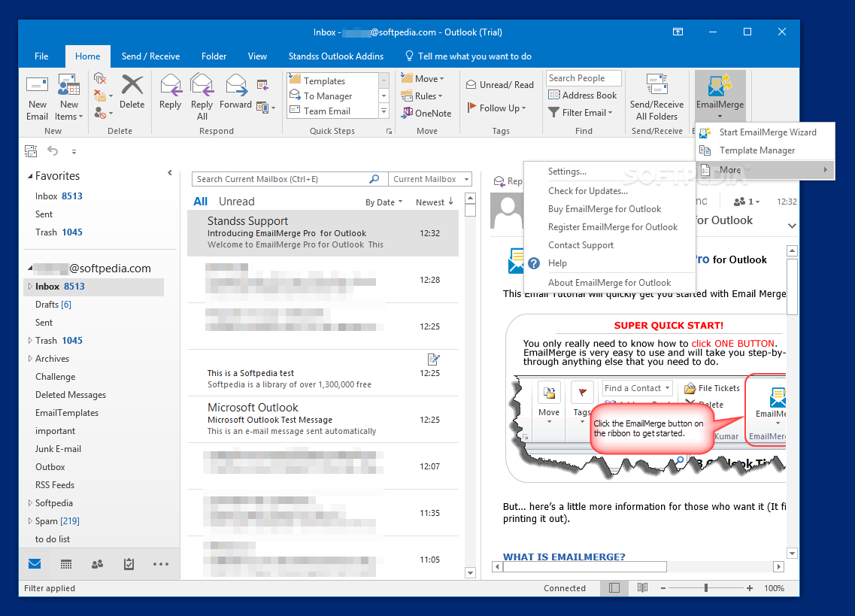Open the Move dropdown
The height and width of the screenshot is (616, 855).
point(423,78)
